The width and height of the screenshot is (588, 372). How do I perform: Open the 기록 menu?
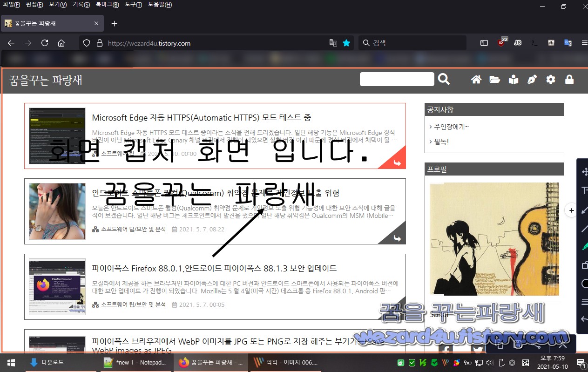(81, 5)
